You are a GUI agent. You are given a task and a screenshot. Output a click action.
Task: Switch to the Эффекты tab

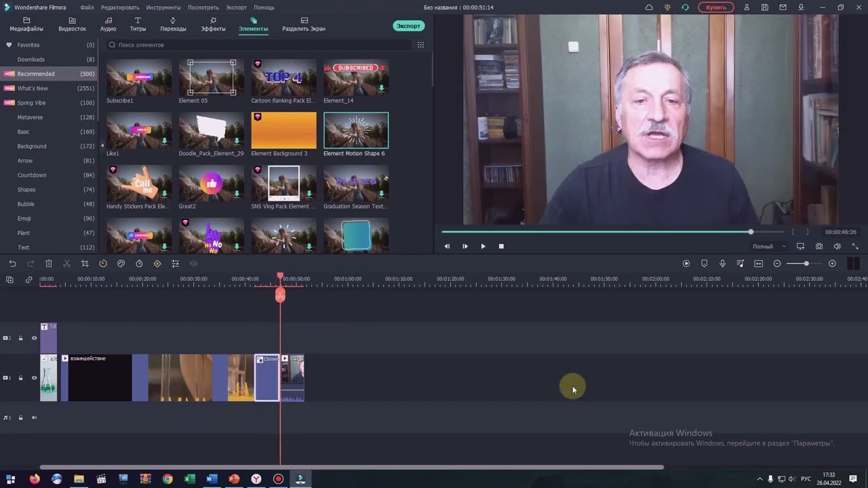(213, 24)
